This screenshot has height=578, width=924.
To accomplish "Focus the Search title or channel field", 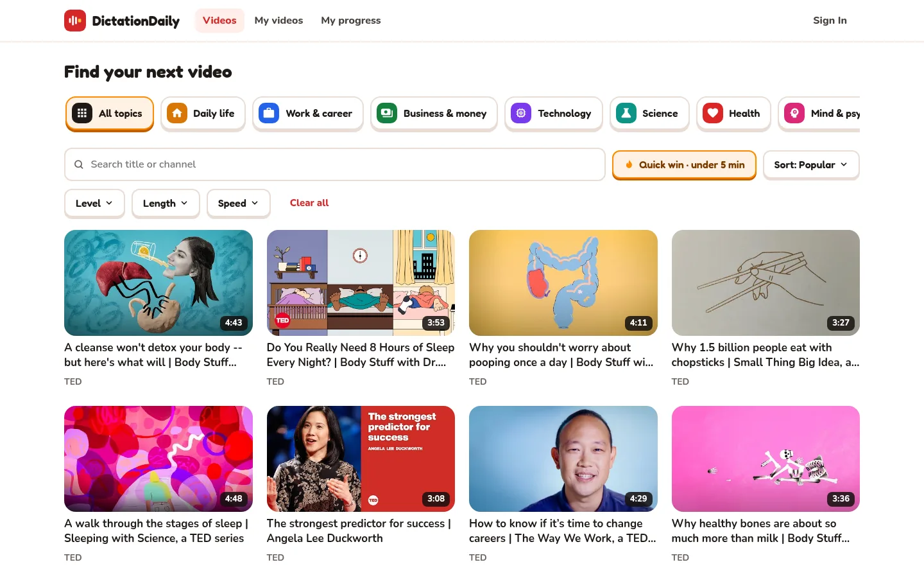I will coord(335,164).
